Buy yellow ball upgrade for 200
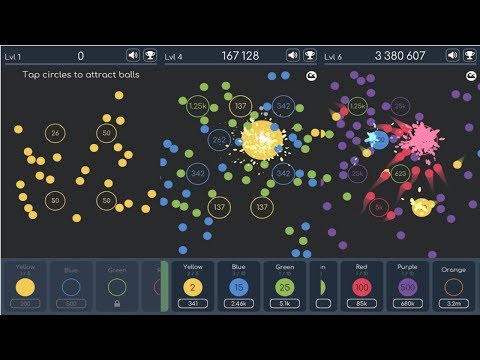Screen dimensions: 480x360 25,304
